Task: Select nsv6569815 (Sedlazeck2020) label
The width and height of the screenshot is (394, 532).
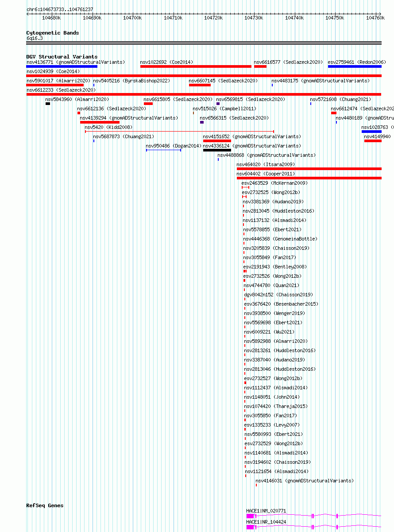Action: point(251,99)
